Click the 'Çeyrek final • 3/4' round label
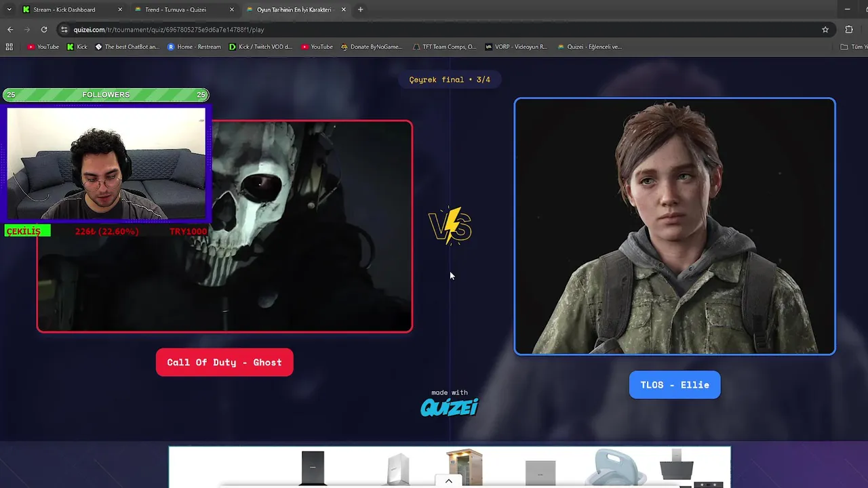This screenshot has height=488, width=868. (450, 79)
